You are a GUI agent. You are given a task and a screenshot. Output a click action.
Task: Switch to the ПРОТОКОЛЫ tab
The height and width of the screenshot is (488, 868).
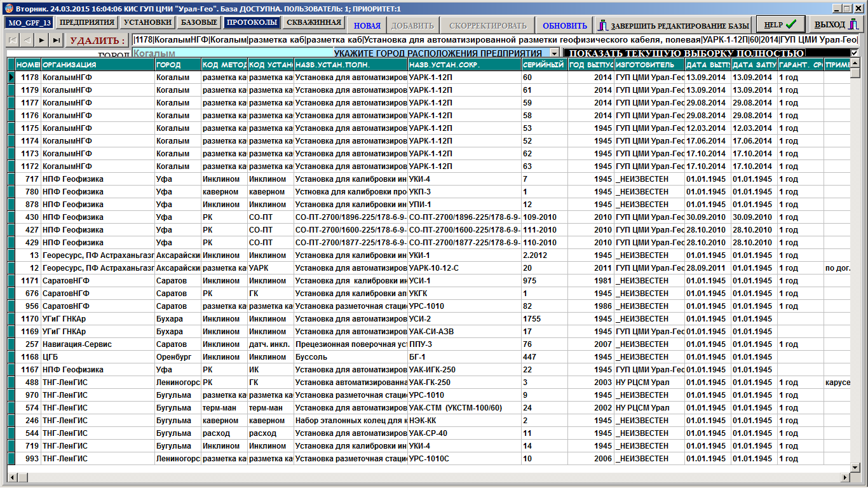(252, 22)
